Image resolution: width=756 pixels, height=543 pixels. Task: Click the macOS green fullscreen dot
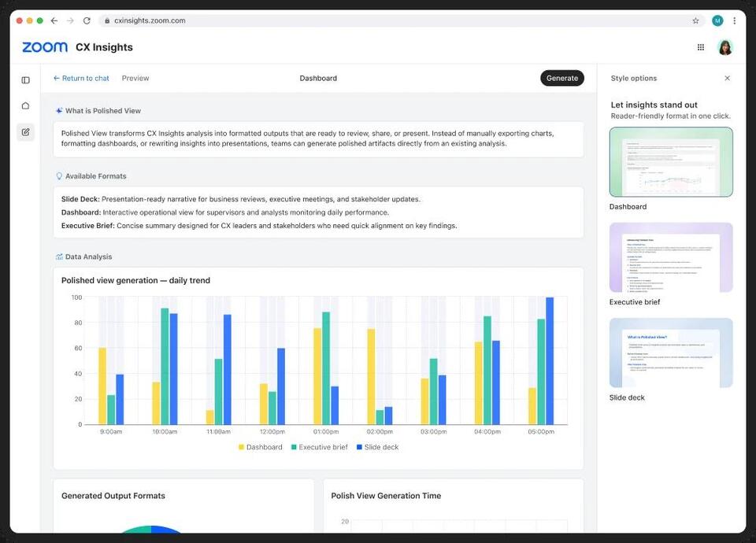click(40, 20)
